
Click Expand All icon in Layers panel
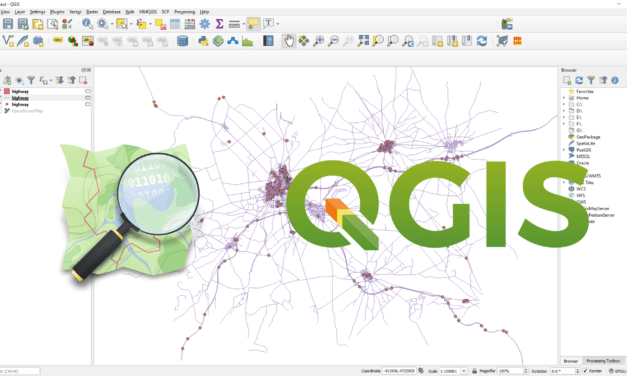(x=59, y=80)
